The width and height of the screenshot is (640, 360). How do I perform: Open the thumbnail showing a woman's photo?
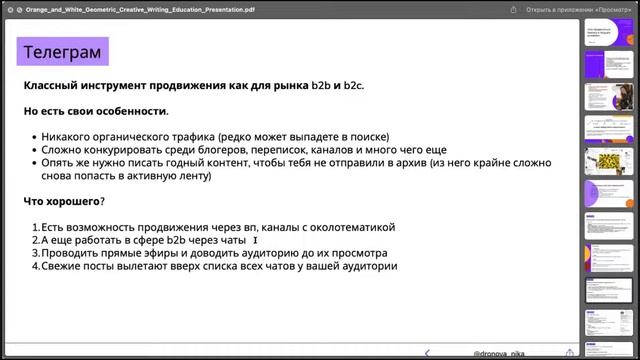click(609, 97)
